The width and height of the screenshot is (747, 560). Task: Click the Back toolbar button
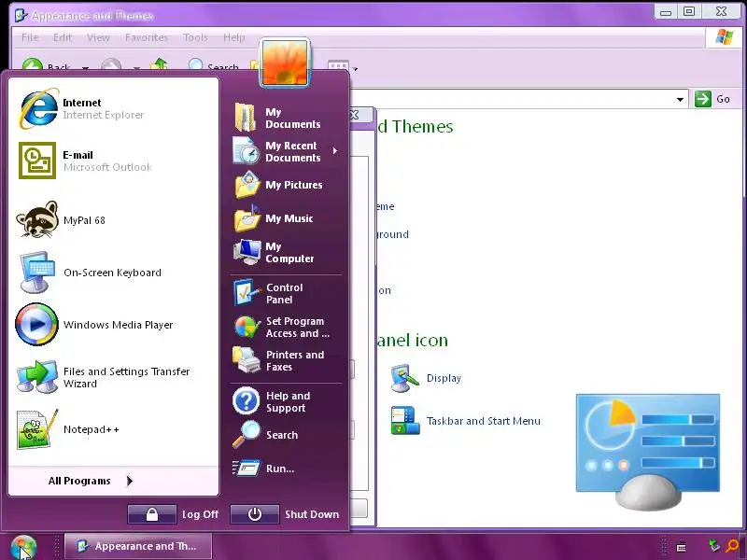pos(46,65)
